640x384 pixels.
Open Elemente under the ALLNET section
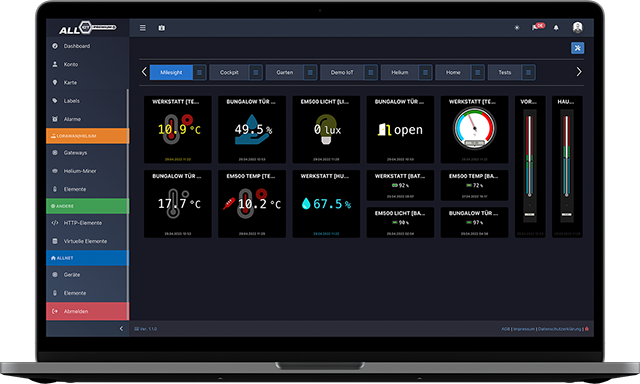[x=87, y=293]
